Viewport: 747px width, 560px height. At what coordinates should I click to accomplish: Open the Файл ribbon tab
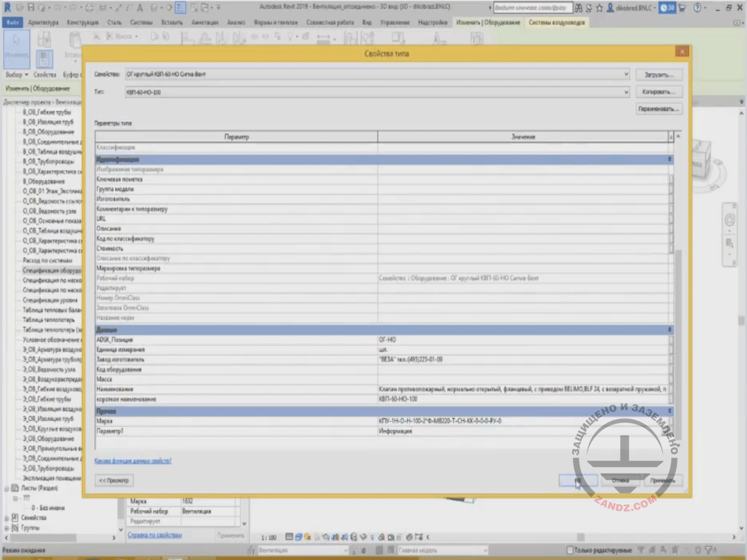12,22
